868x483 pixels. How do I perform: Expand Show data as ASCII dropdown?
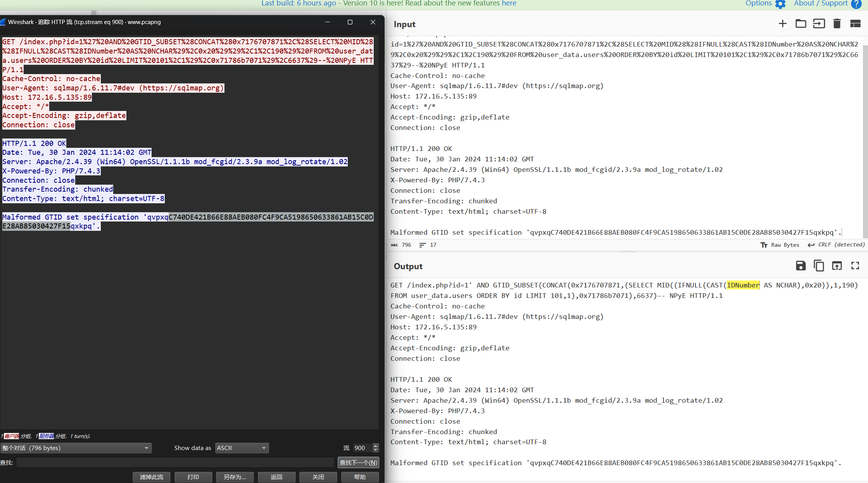coord(242,448)
